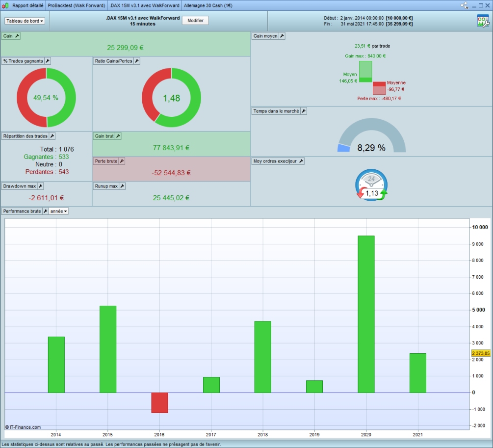
Task: Click wrench icon beside Moy ordres exec/jour
Action: coord(301,161)
